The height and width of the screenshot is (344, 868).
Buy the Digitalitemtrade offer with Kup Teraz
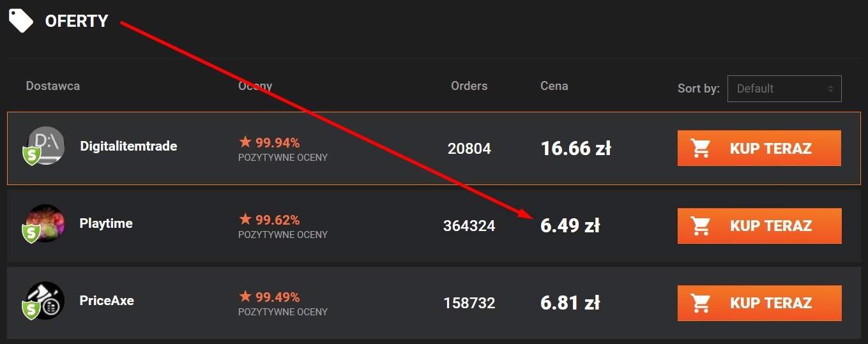click(x=759, y=148)
